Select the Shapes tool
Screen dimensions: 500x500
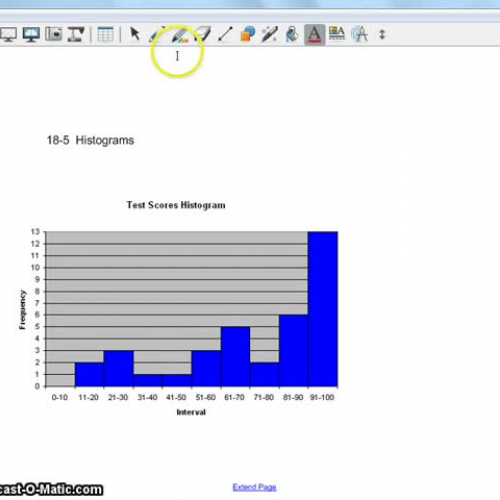point(247,34)
